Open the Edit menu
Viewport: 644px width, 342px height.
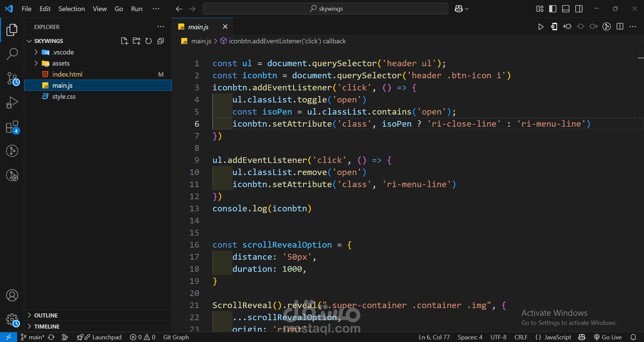coord(45,9)
